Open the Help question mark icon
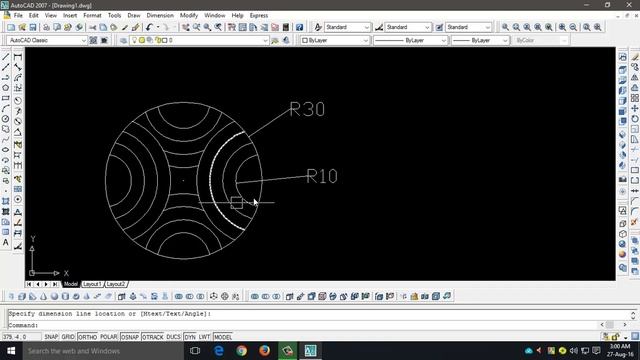The width and height of the screenshot is (640, 360). pyautogui.click(x=300, y=27)
